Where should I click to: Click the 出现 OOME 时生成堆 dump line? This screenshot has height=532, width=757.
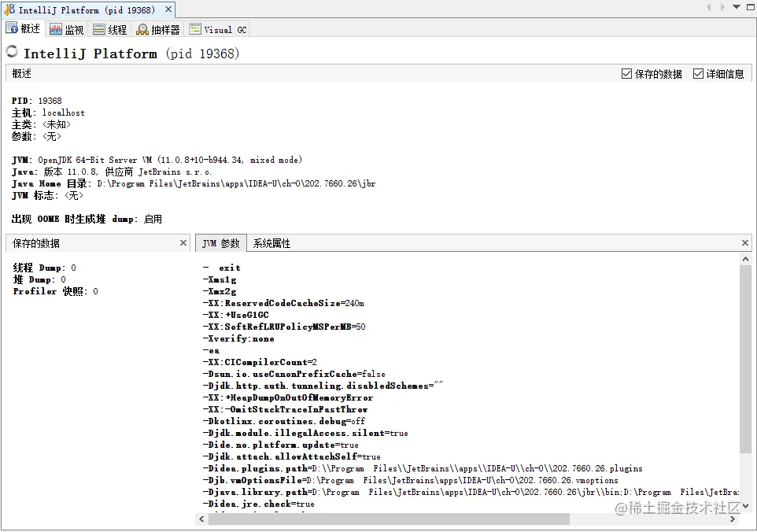(x=87, y=219)
